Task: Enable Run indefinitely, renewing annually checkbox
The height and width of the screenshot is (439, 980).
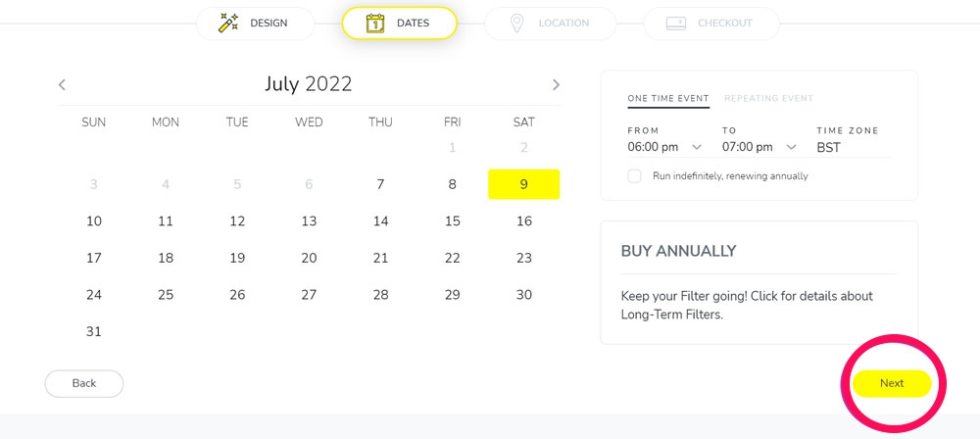Action: [635, 175]
